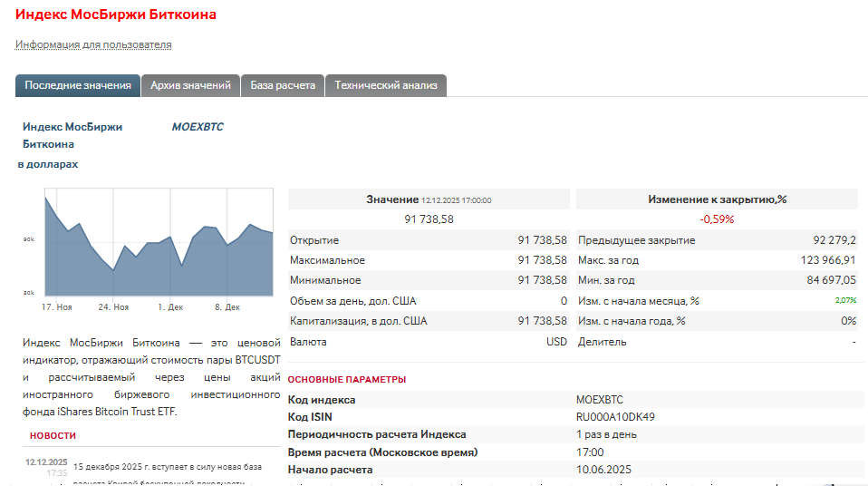The image size is (868, 486).
Task: Click Объем за день, дол. США
Action: (352, 301)
